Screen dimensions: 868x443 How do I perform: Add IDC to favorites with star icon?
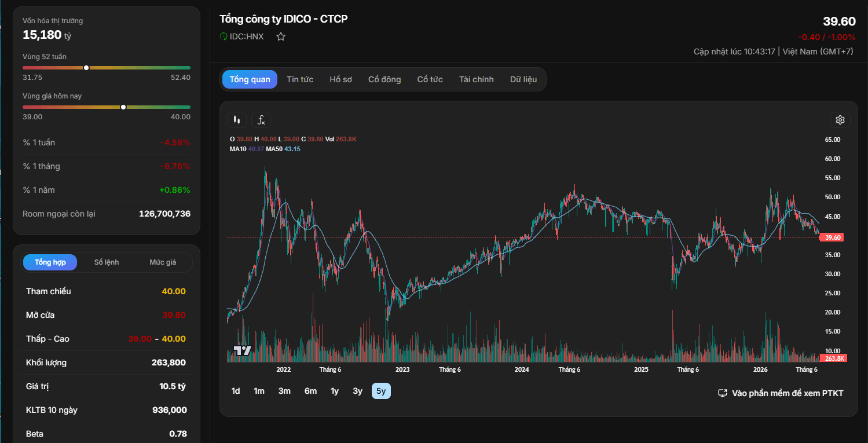(281, 36)
